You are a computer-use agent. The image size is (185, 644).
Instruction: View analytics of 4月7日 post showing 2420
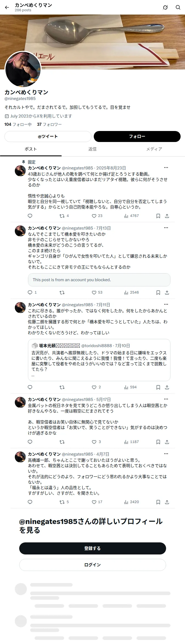click(132, 502)
